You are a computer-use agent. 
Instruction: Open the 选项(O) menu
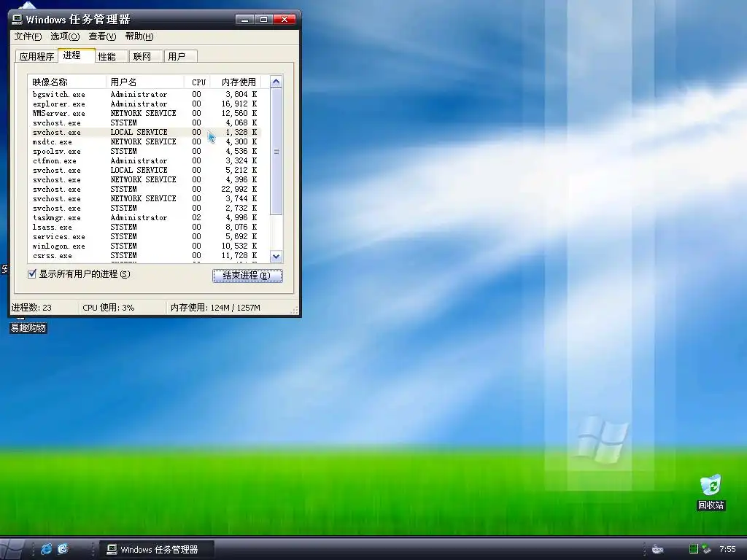[65, 36]
